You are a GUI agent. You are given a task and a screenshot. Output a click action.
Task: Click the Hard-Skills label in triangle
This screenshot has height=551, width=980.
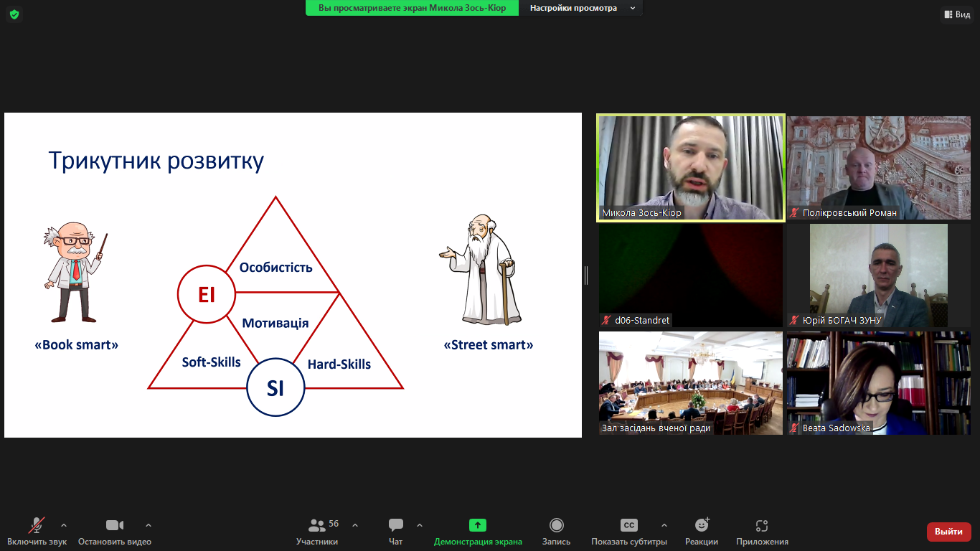click(339, 364)
